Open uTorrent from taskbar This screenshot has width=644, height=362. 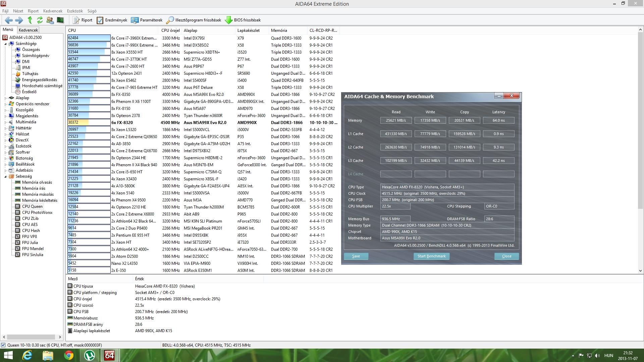(89, 355)
